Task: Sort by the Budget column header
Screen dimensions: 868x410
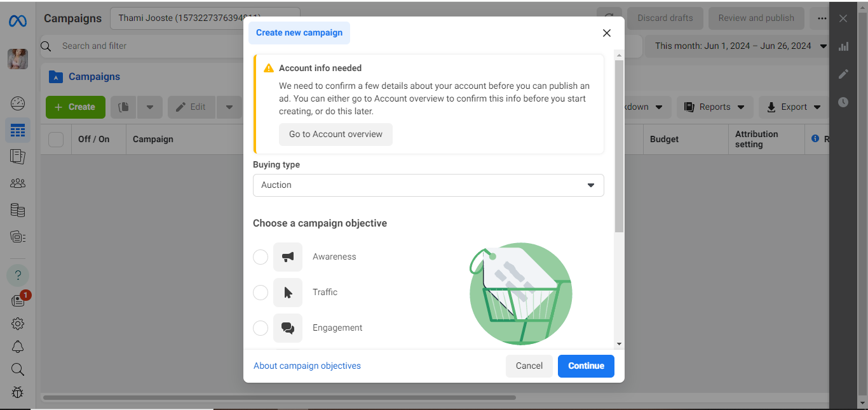Action: (x=665, y=140)
